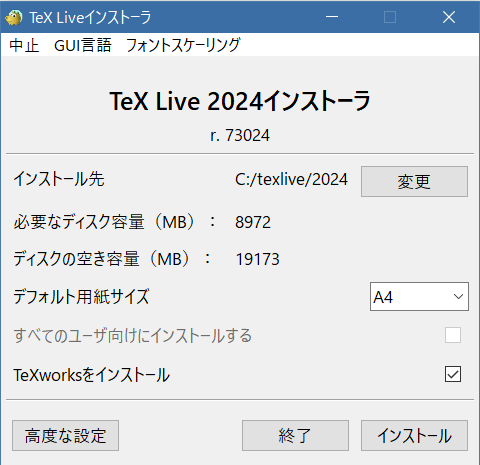Click the インストール先 label
This screenshot has width=480, height=465.
[x=59, y=179]
